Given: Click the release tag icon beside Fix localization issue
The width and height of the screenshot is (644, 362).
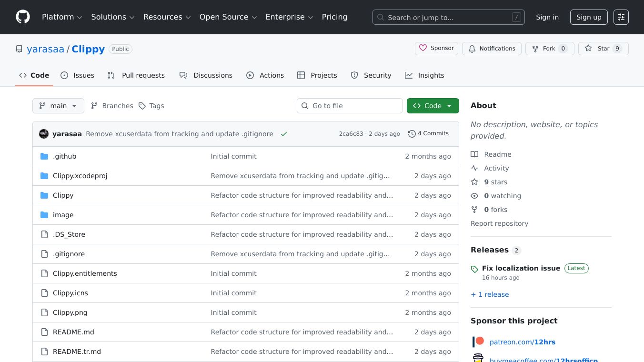Looking at the screenshot, I should coord(474,269).
